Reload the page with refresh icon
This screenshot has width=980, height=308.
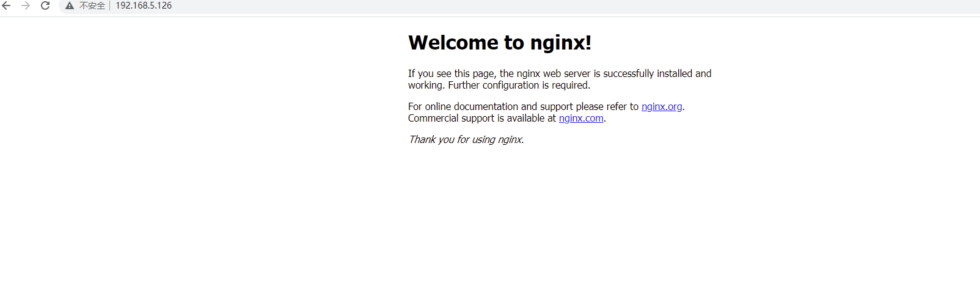(45, 5)
